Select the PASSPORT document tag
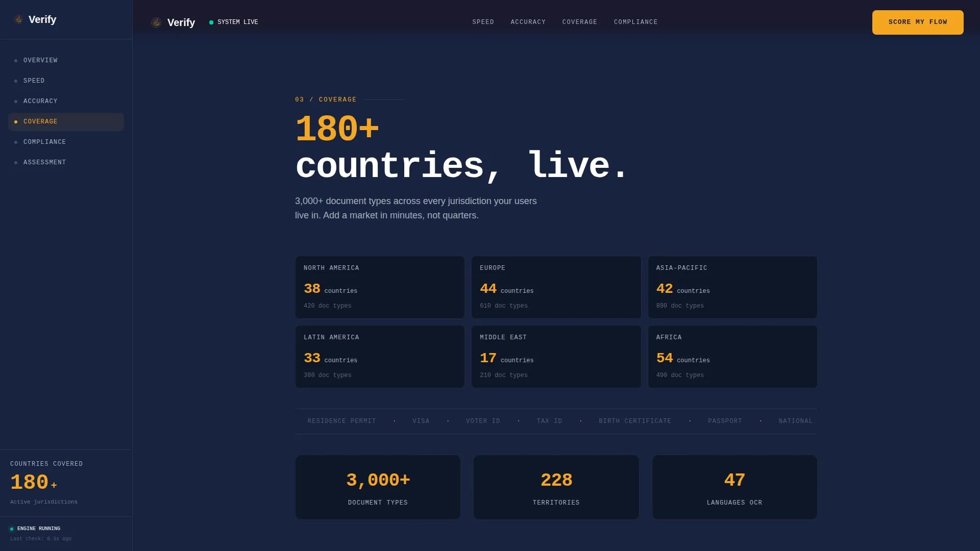 click(x=725, y=421)
